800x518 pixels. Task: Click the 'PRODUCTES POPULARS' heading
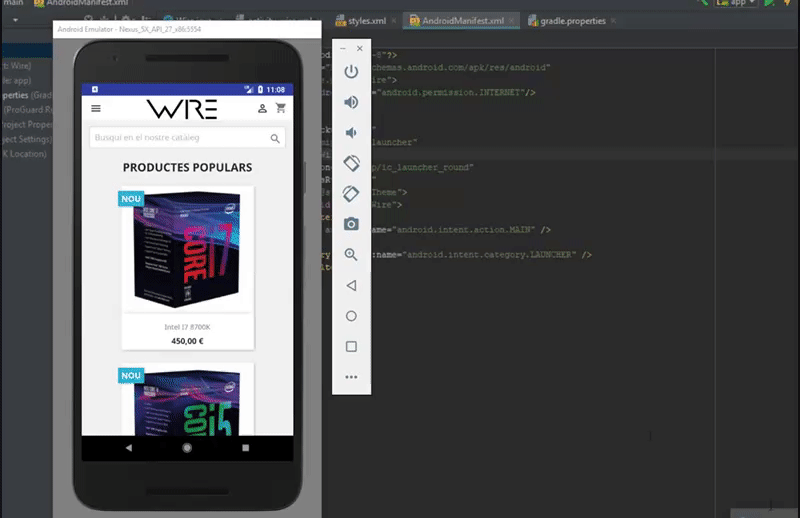point(187,167)
